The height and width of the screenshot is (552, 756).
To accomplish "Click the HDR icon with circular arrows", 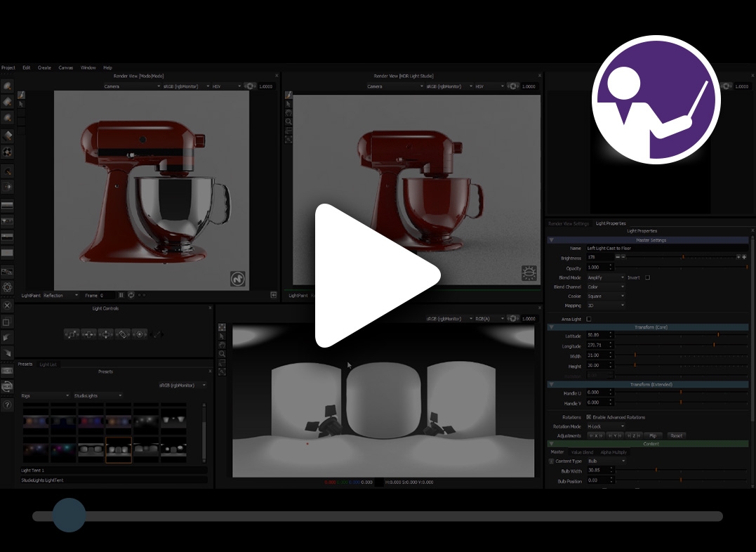I will click(7, 386).
